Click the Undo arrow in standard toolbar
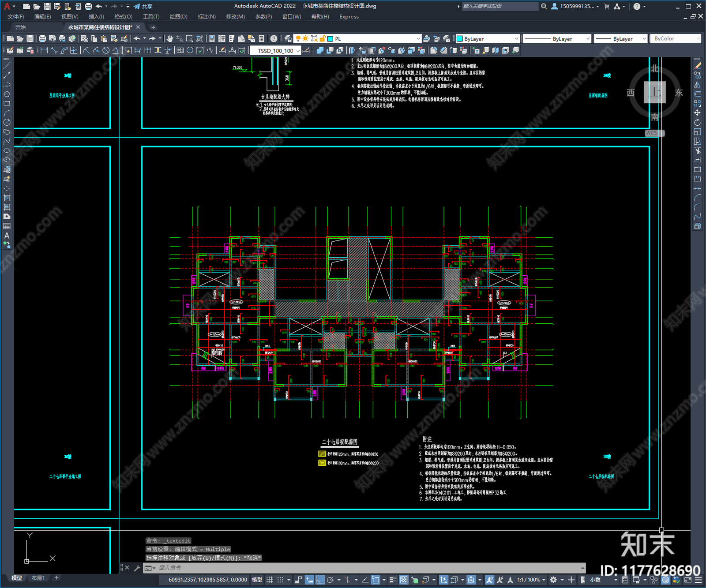The height and width of the screenshot is (588, 706). click(x=137, y=39)
